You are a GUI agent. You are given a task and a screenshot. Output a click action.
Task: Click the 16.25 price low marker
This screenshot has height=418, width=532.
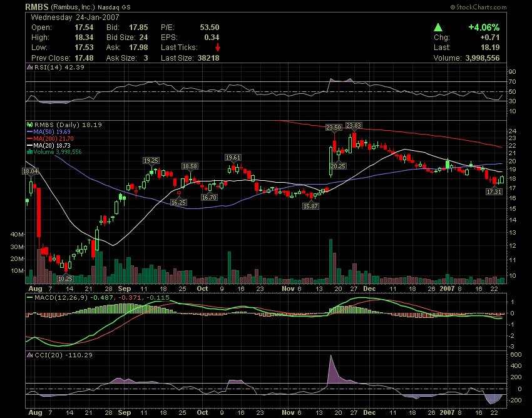coord(178,202)
